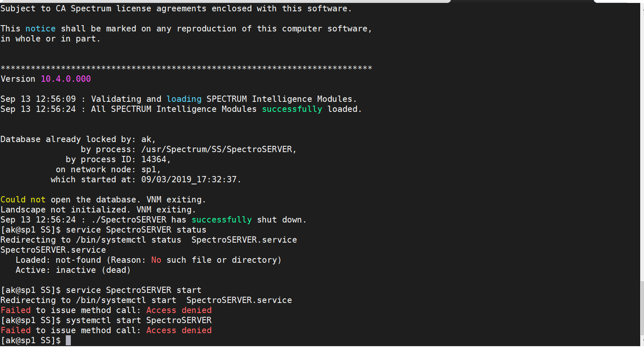644x347 pixels.
Task: Click the red word "No"
Action: pos(156,260)
